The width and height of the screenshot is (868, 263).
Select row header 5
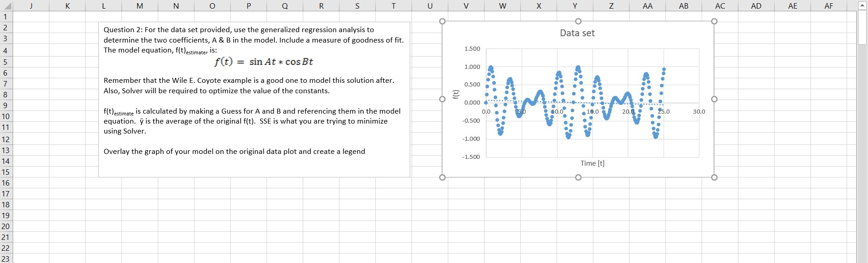(6, 62)
